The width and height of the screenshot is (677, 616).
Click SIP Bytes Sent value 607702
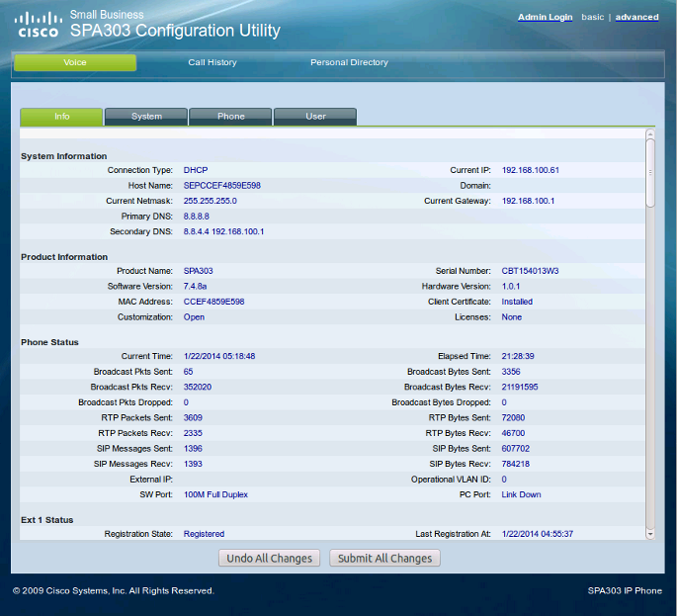516,448
